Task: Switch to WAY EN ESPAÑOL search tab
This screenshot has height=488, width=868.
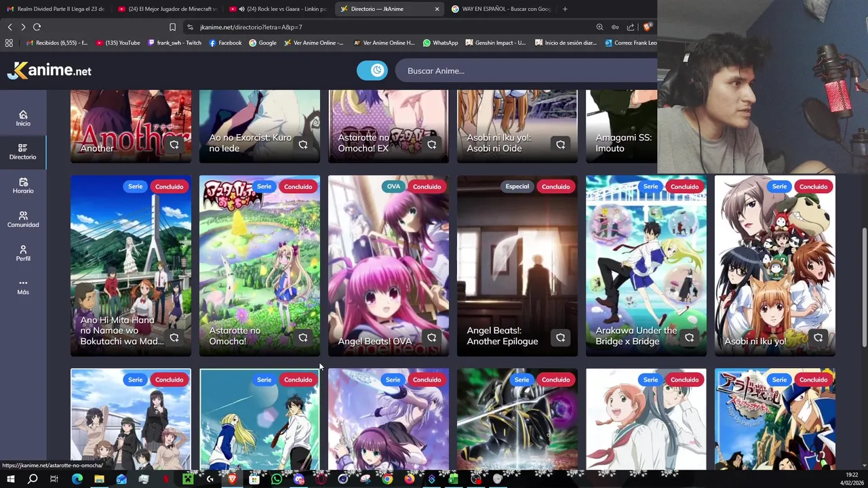Action: 500,9
